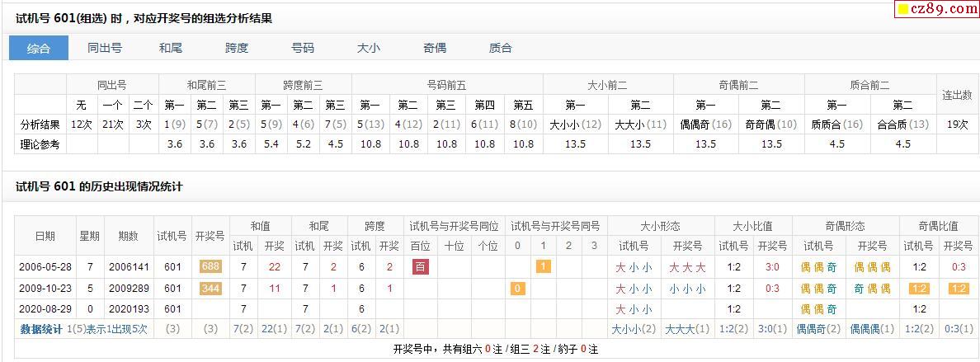Click the 大小小(12) analysis result
This screenshot has height=362, width=980.
click(576, 125)
